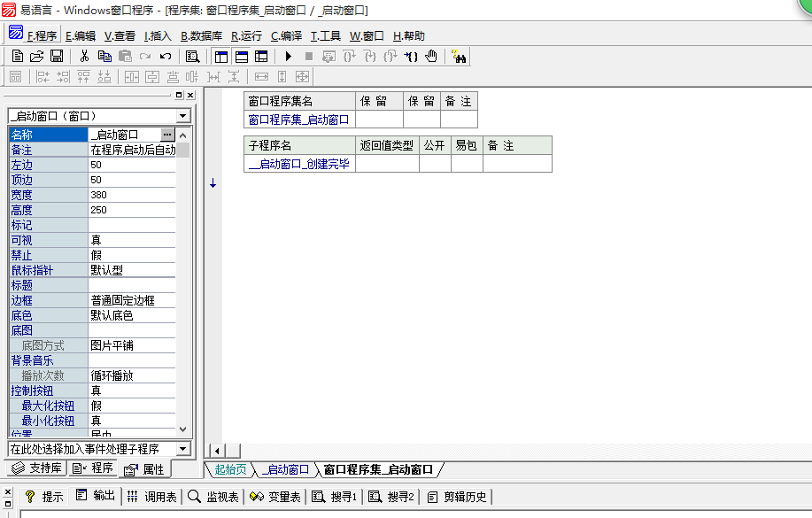Click the align right edges icon
The image size is (812, 518).
tap(63, 77)
